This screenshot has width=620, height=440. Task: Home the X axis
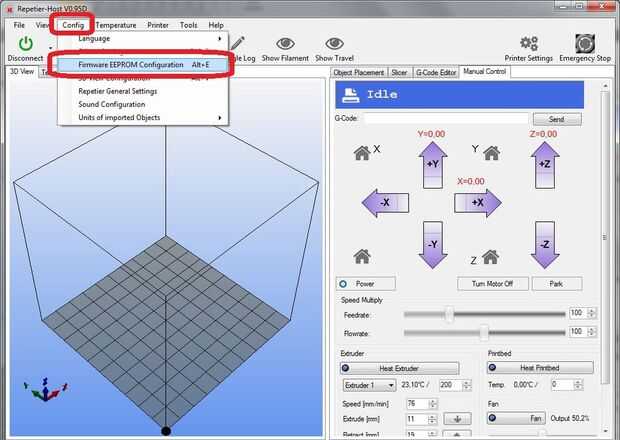pos(362,153)
